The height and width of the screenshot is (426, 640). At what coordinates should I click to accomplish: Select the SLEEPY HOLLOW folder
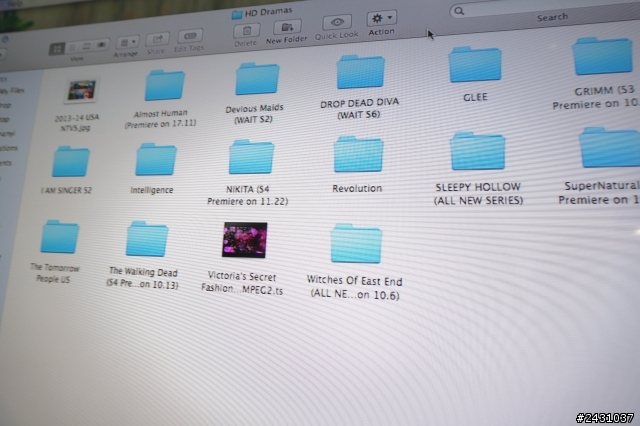478,151
